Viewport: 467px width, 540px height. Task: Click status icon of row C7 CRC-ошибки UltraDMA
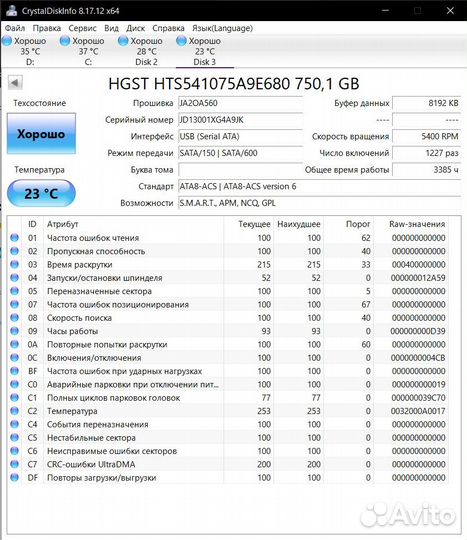coord(14,464)
